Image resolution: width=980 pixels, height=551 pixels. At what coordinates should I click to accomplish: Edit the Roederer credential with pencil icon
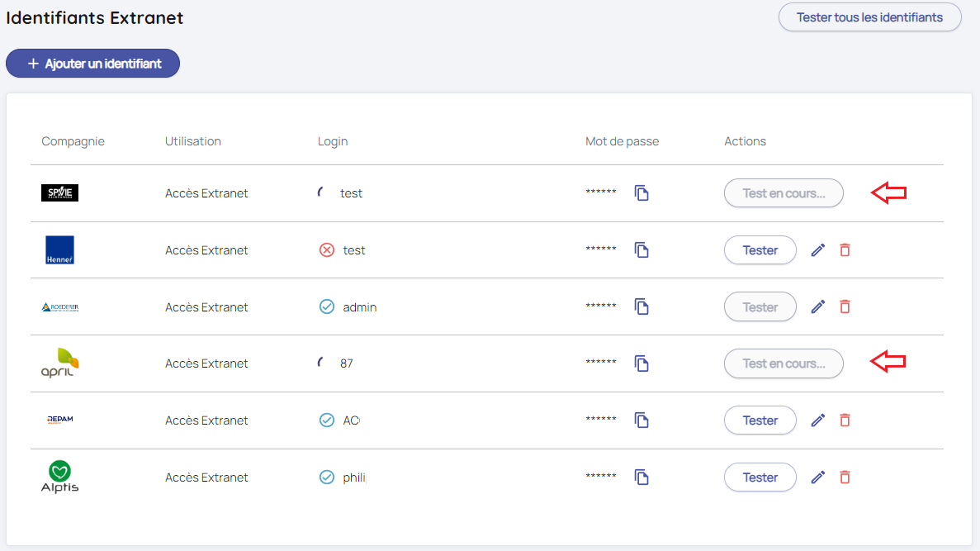(818, 307)
